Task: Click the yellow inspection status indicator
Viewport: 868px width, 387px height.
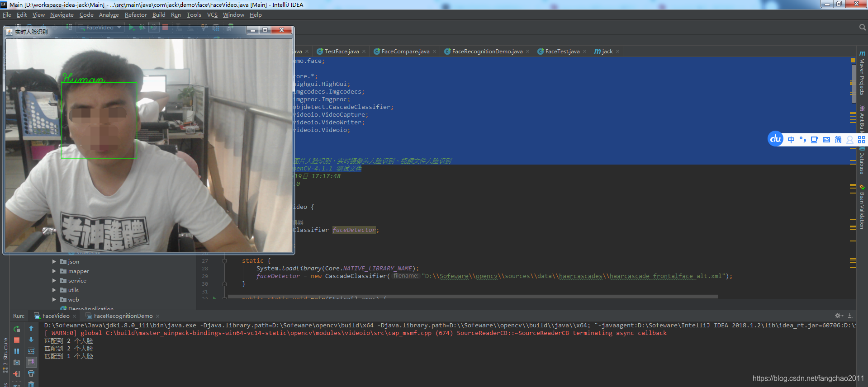Action: click(x=853, y=60)
